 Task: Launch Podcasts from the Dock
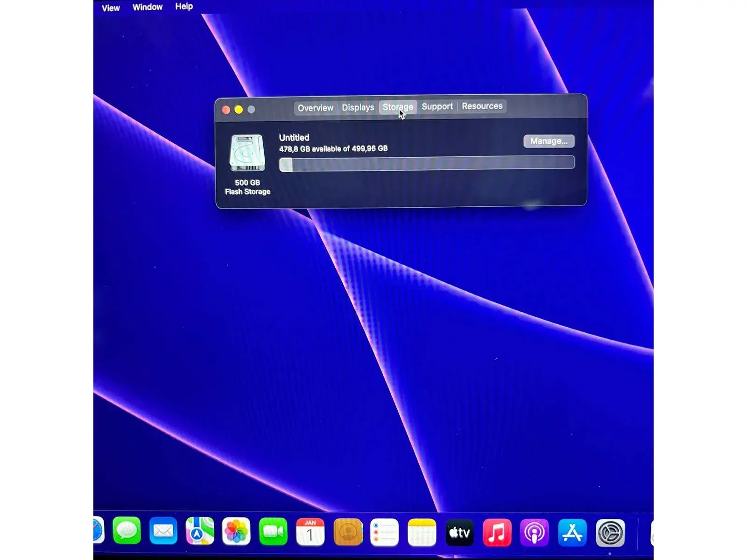pos(534,532)
